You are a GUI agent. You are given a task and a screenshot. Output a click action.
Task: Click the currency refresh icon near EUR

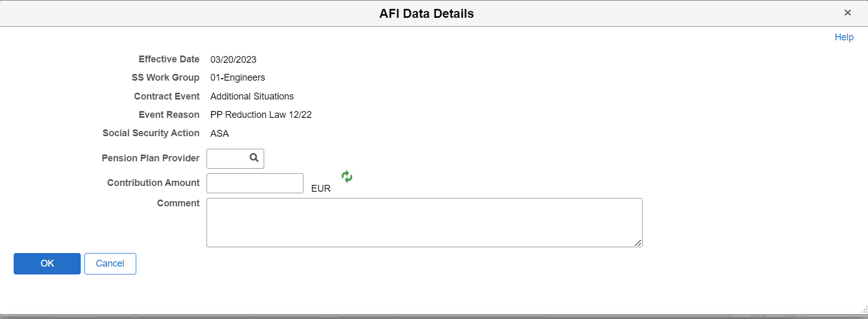348,177
